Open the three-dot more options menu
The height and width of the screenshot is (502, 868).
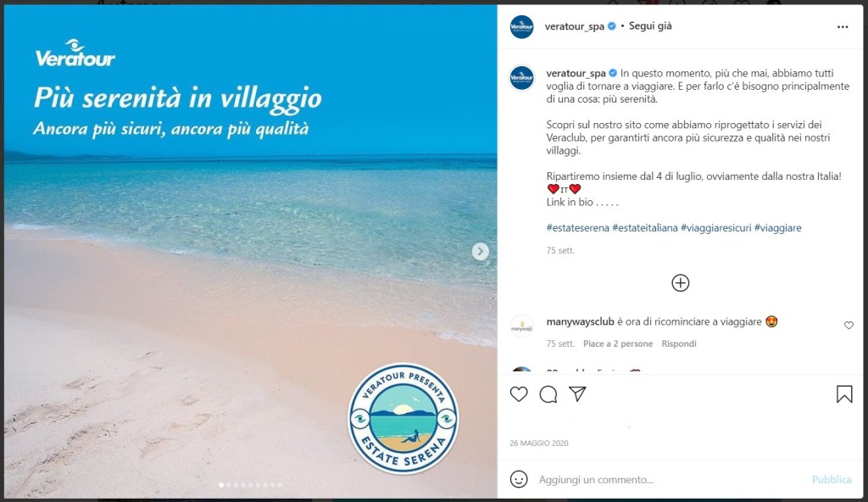(843, 26)
